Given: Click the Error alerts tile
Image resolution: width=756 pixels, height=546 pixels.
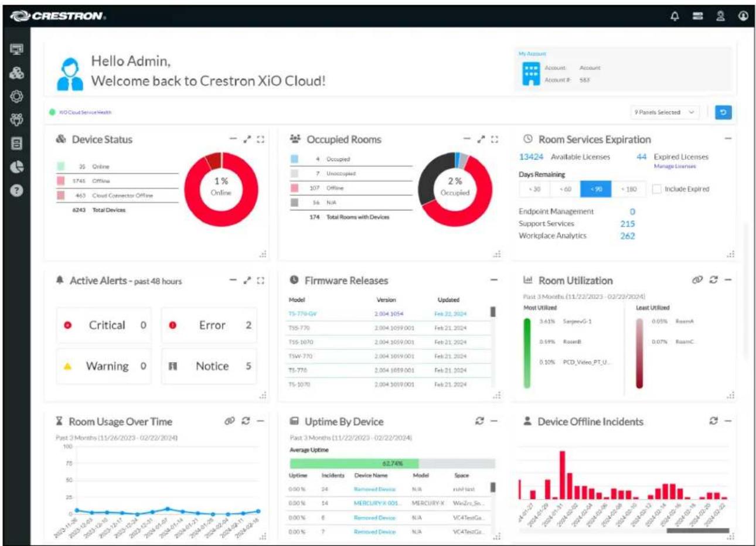Looking at the screenshot, I should (209, 325).
